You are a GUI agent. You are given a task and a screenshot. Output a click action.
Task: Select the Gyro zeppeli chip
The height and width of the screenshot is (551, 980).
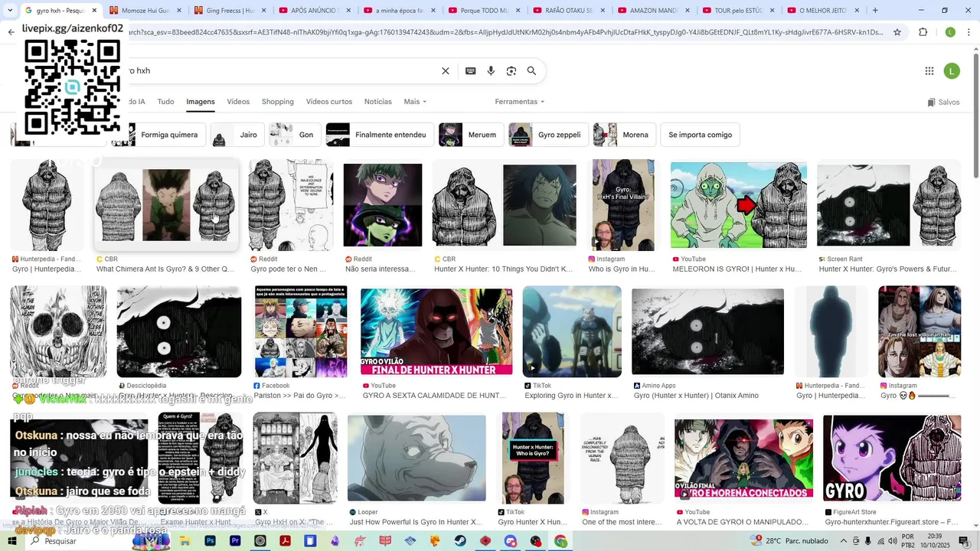[548, 135]
